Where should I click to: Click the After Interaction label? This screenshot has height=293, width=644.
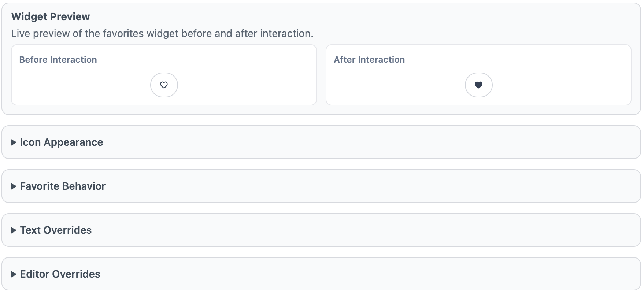coord(369,60)
